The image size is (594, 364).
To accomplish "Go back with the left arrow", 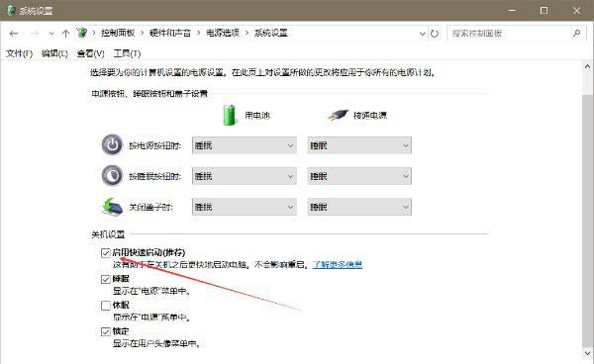I will coord(14,34).
